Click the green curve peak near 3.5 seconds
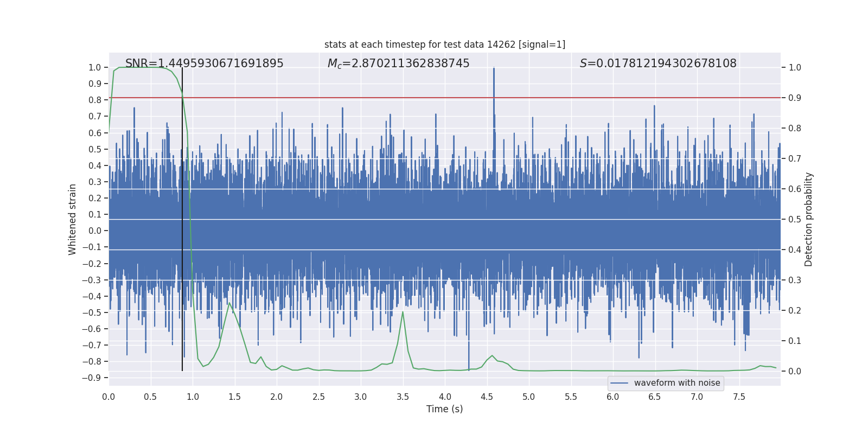Image resolution: width=868 pixels, height=434 pixels. click(403, 312)
